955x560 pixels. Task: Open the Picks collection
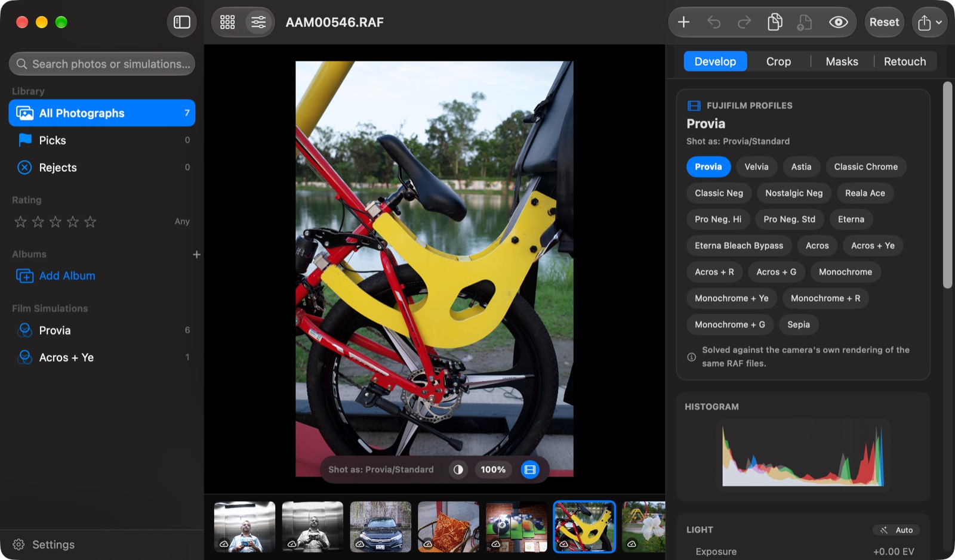[102, 140]
